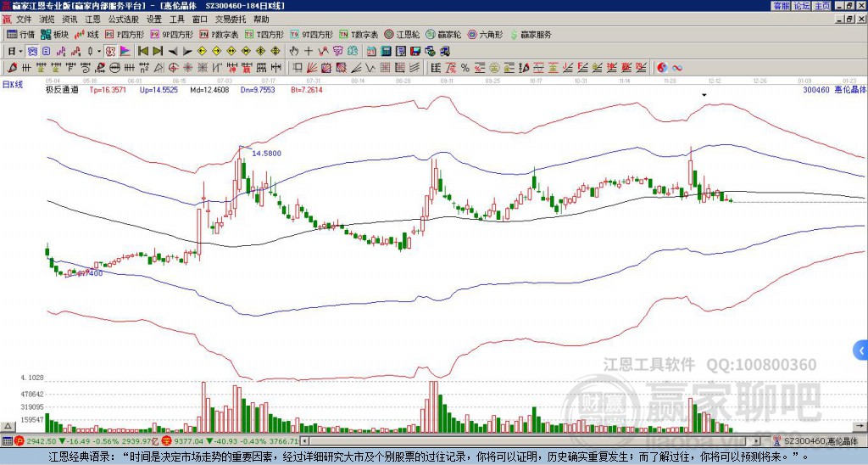868x465 pixels.
Task: Toggle the 权 adjustment button
Action: pyautogui.click(x=110, y=52)
